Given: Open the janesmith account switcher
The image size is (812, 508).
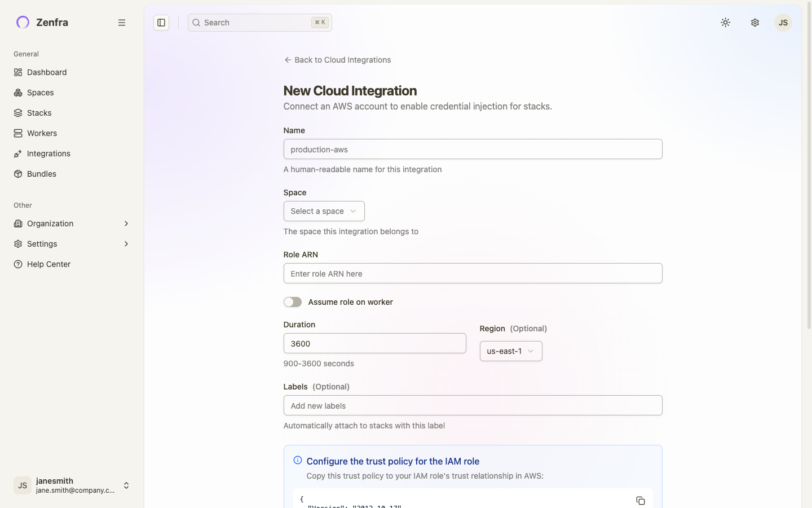Looking at the screenshot, I should (72, 485).
